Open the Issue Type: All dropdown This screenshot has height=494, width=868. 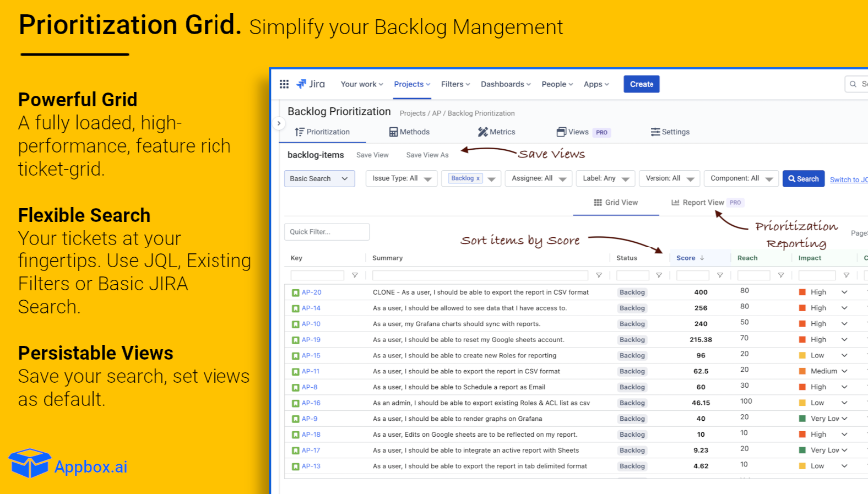pyautogui.click(x=402, y=179)
